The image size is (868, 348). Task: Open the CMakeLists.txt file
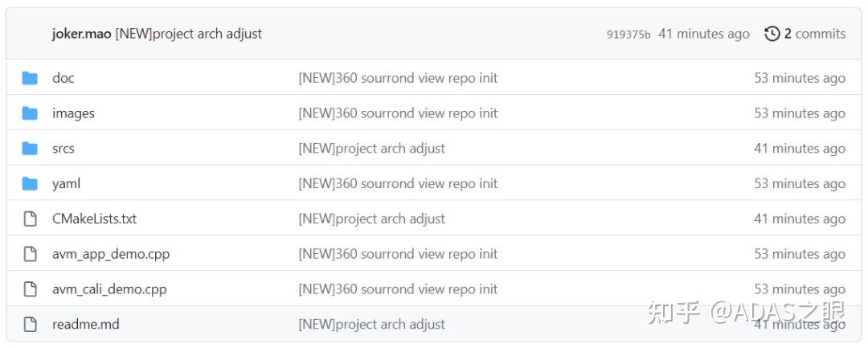click(94, 219)
